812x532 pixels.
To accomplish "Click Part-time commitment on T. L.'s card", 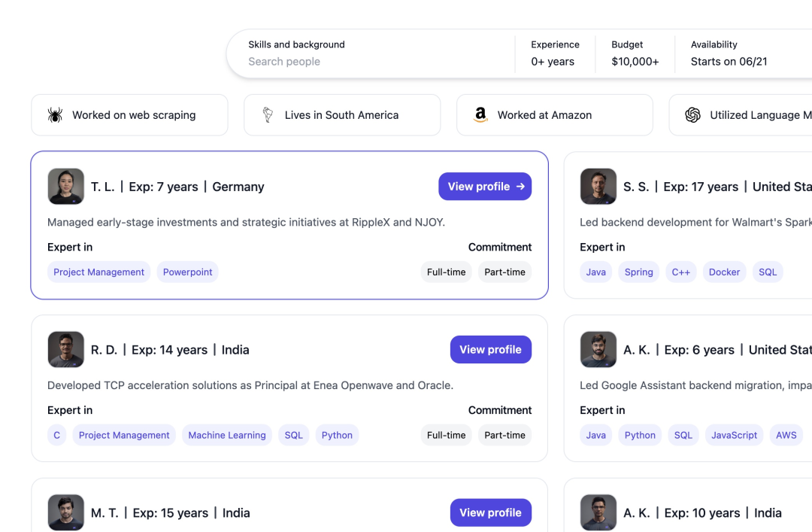I will (505, 272).
